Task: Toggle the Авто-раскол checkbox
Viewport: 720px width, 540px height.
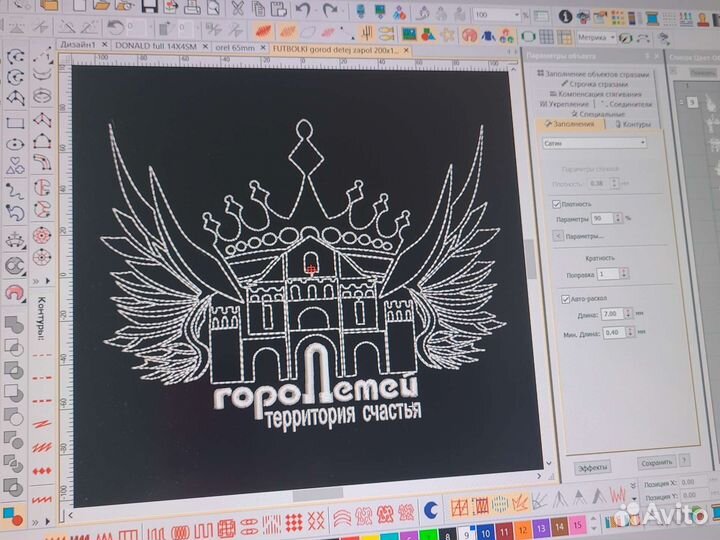Action: click(565, 299)
